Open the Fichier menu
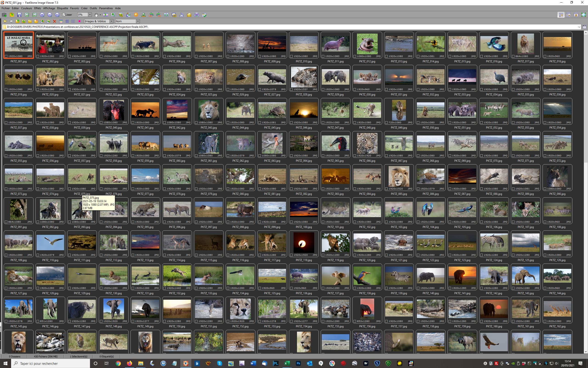The height and width of the screenshot is (368, 588). click(6, 8)
